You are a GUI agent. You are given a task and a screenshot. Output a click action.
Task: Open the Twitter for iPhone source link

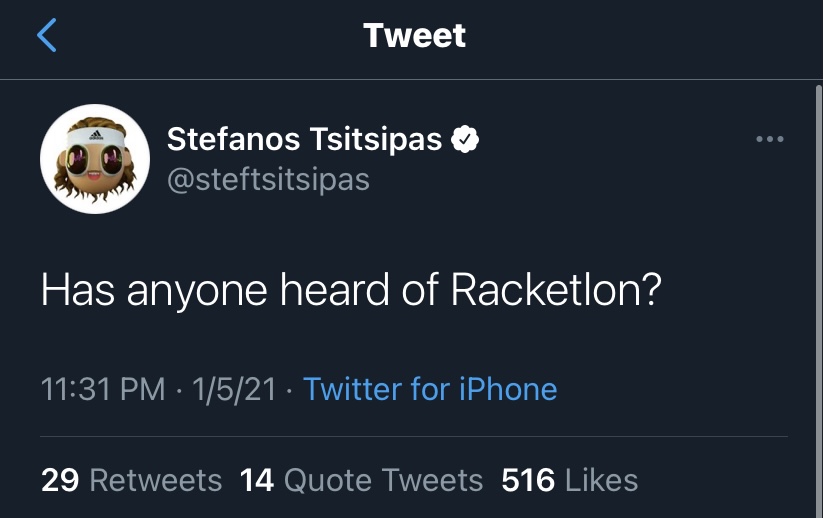tap(430, 388)
